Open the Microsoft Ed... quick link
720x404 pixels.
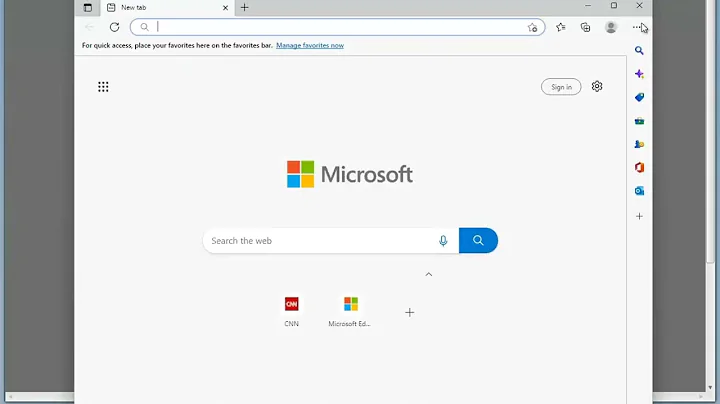(350, 312)
